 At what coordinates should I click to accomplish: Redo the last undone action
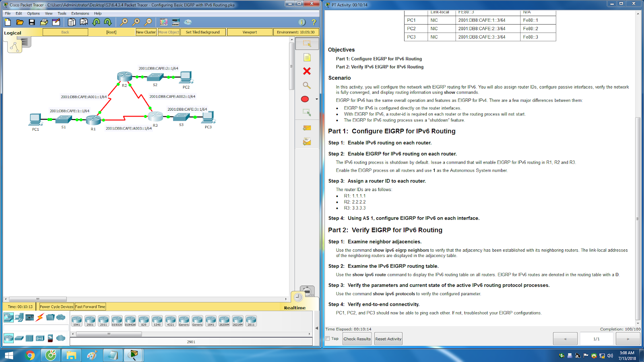[108, 22]
